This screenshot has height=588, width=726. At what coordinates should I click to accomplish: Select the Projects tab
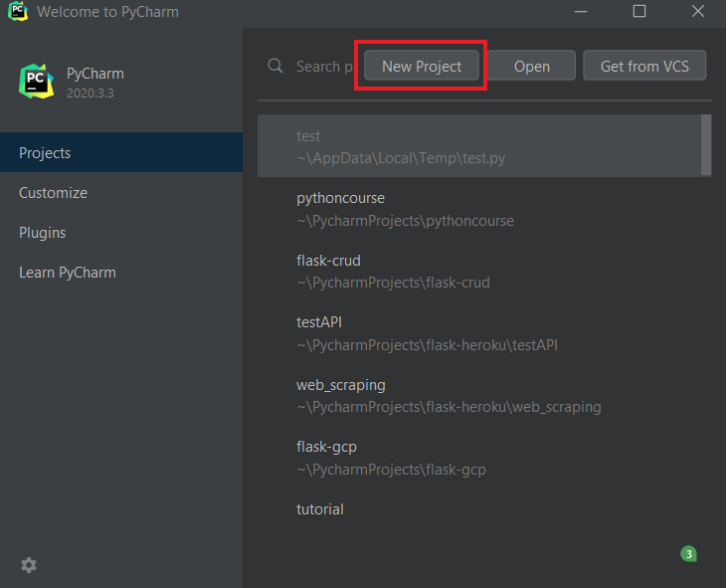pos(121,152)
